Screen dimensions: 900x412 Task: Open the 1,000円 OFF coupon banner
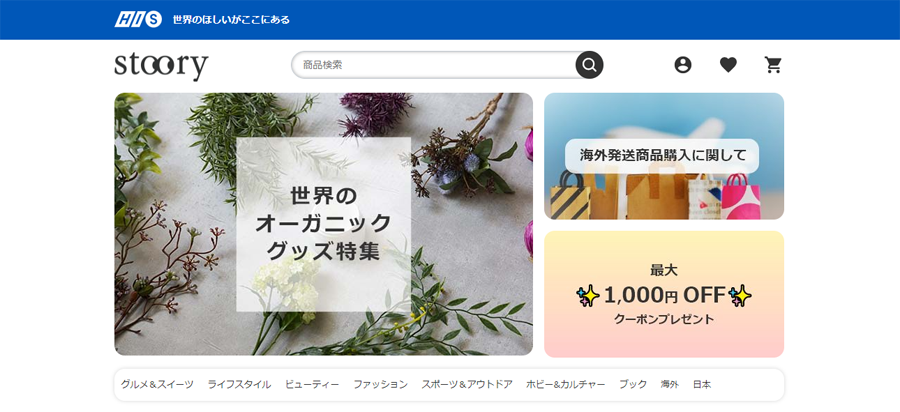click(664, 294)
